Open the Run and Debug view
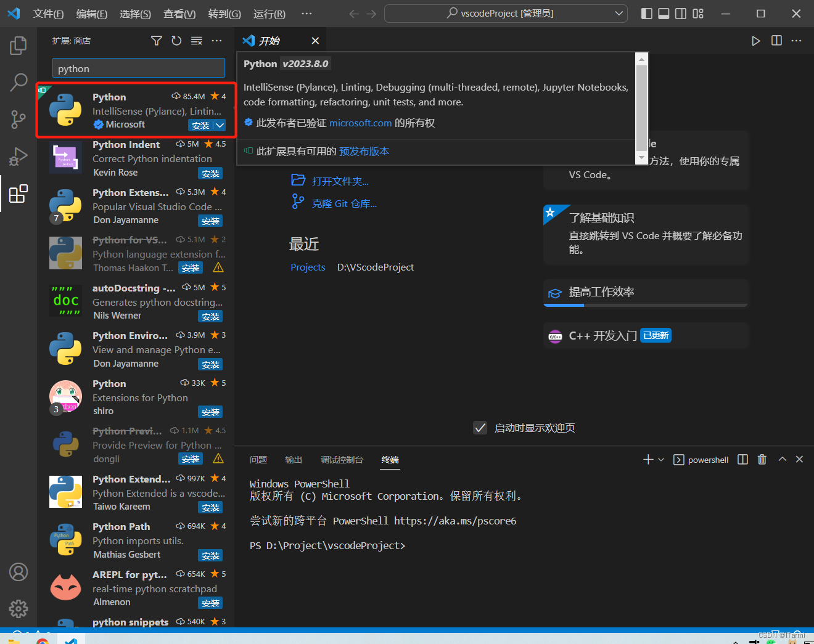Image resolution: width=814 pixels, height=644 pixels. 18,157
